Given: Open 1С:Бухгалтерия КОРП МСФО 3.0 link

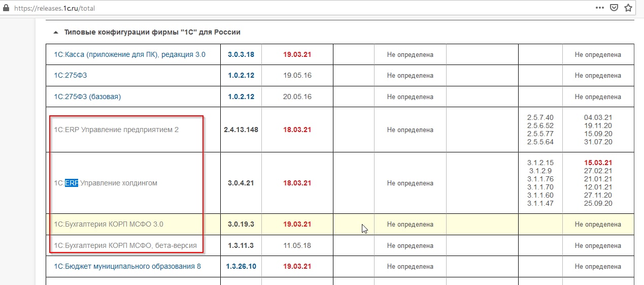Looking at the screenshot, I should pos(109,224).
